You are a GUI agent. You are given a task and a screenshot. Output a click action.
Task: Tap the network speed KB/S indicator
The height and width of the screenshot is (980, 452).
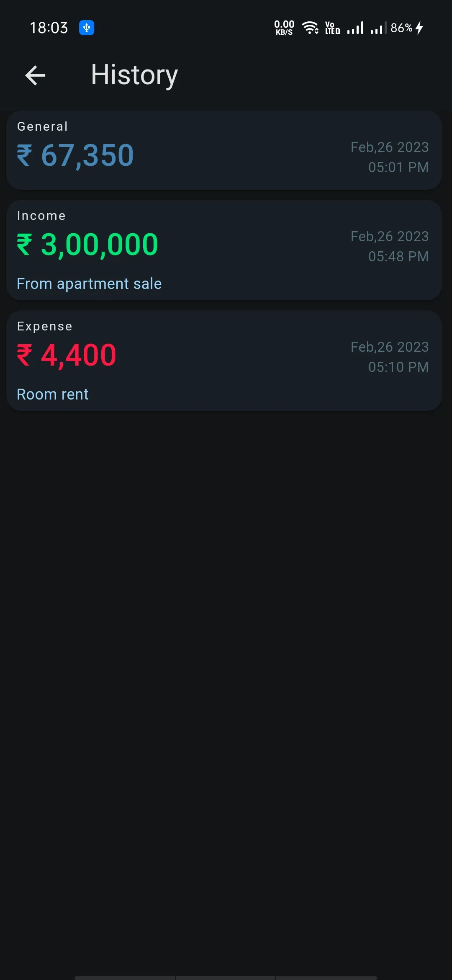click(284, 28)
